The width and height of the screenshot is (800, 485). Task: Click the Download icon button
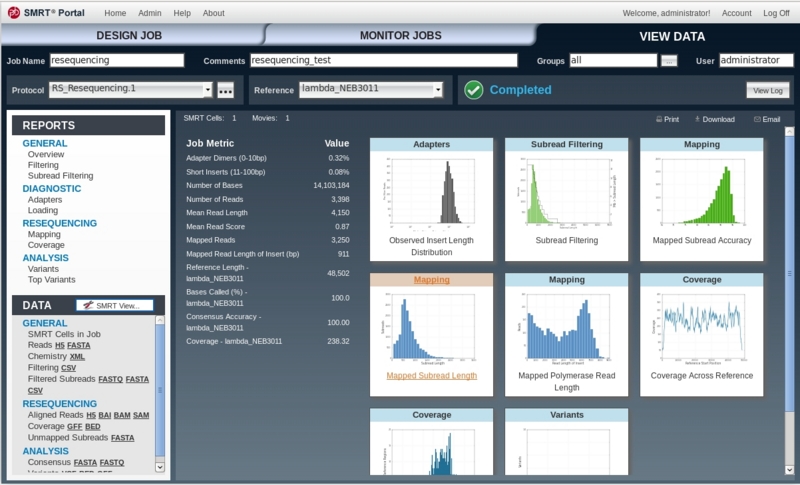tap(714, 119)
